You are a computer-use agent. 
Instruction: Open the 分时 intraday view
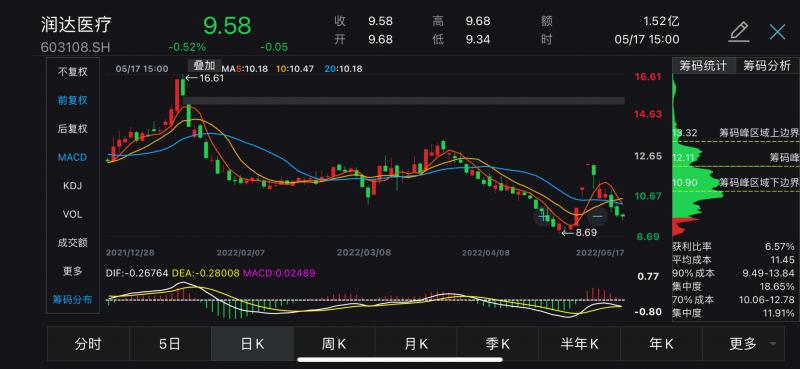(x=88, y=344)
